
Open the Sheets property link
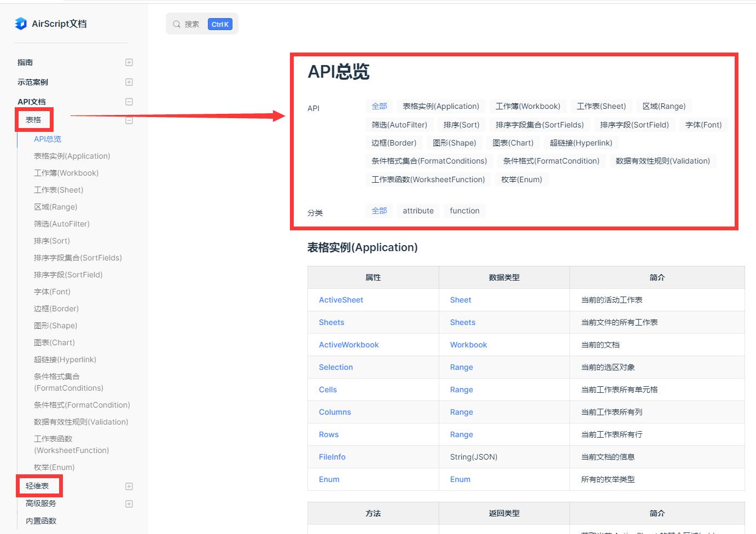pyautogui.click(x=332, y=322)
